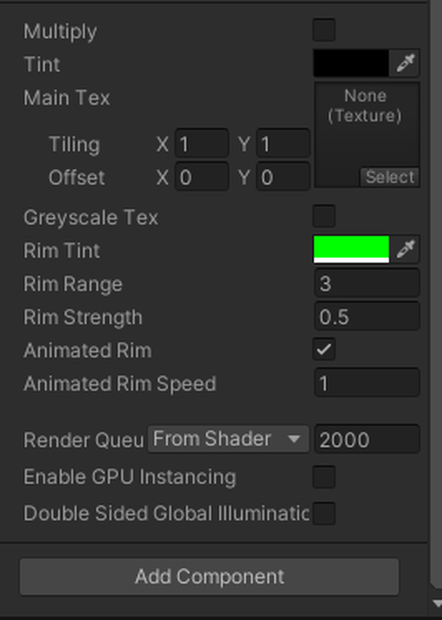This screenshot has width=442, height=620.
Task: Click the None (Texture) thumbnail slot
Action: click(367, 134)
